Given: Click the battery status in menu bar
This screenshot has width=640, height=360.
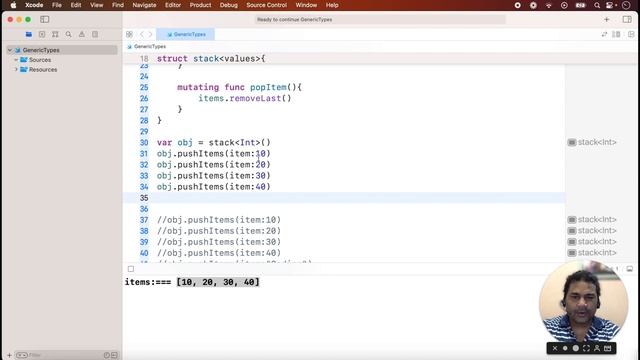Looking at the screenshot, I should [x=580, y=5].
